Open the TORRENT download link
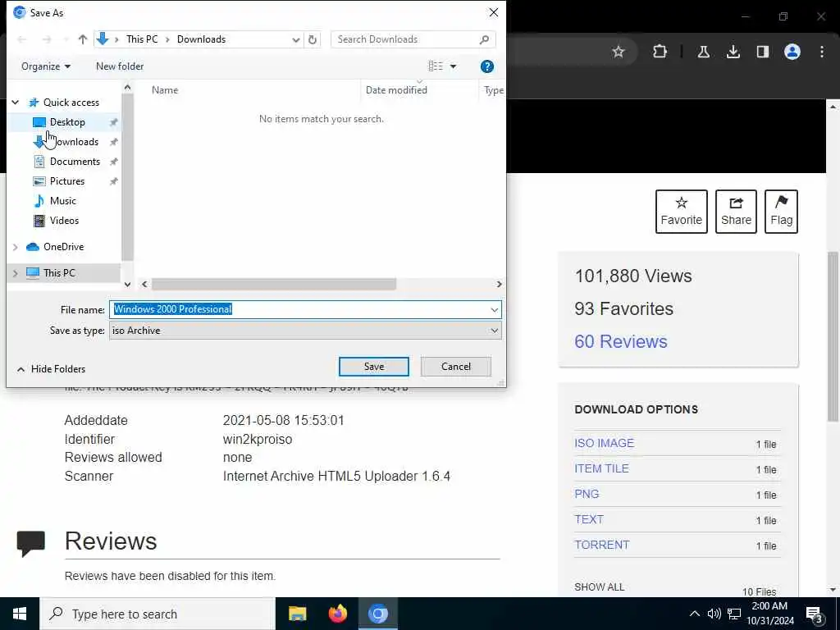 601,545
